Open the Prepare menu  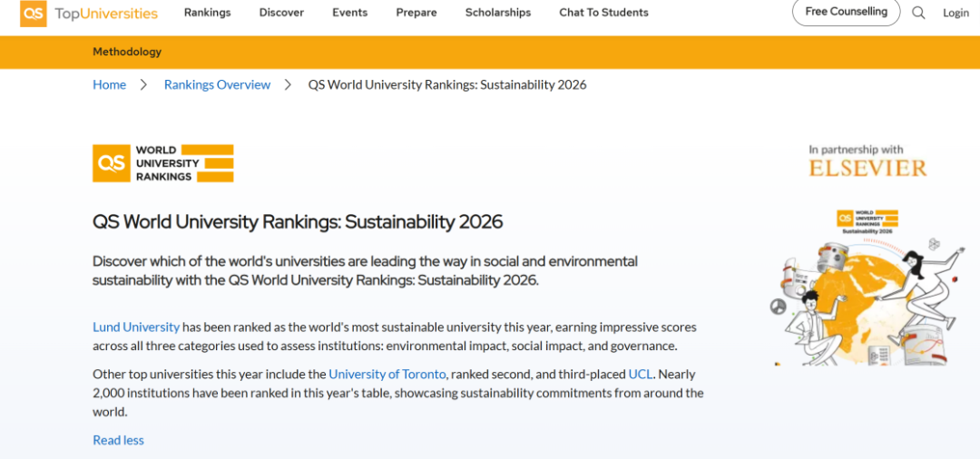point(416,13)
